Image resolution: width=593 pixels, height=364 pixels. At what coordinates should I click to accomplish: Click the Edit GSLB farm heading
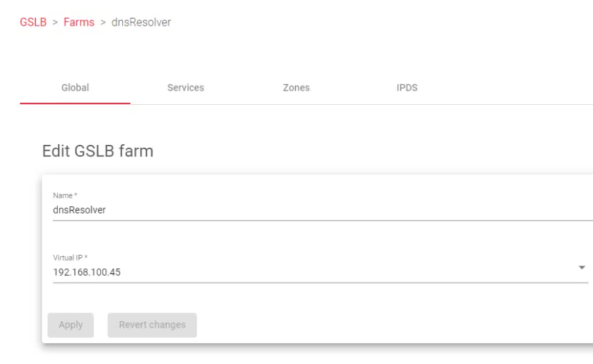pos(98,151)
